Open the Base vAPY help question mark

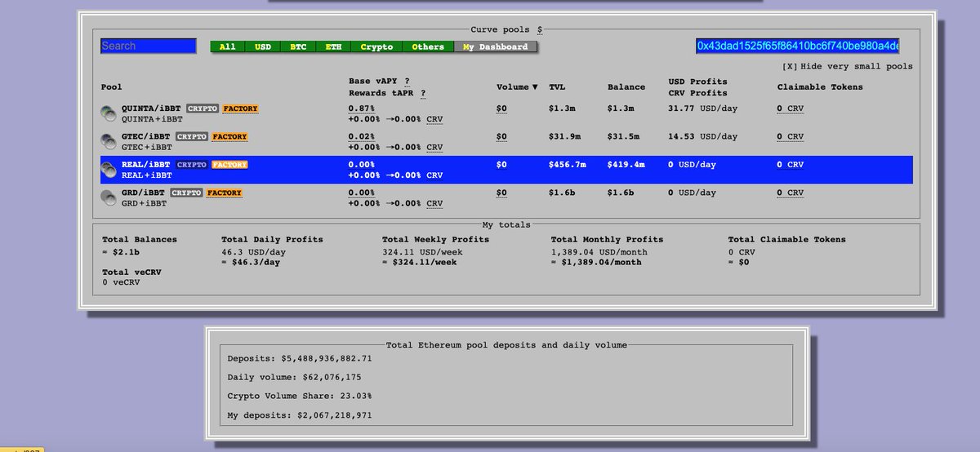[x=407, y=81]
